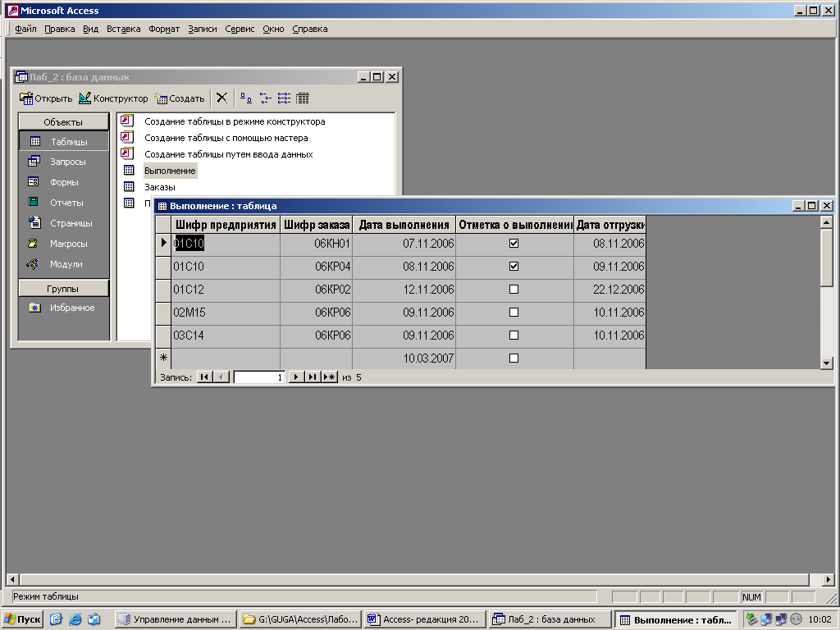Screen dimensions: 840x630
Task: Select the Выполнение table in list
Action: (x=170, y=171)
